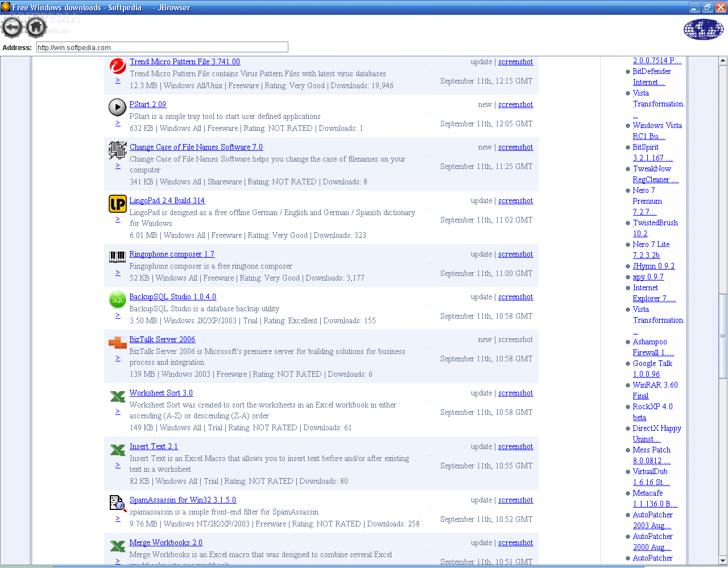Viewport: 728px width, 568px height.
Task: Click the Change Case of File Names icon
Action: pos(117,150)
